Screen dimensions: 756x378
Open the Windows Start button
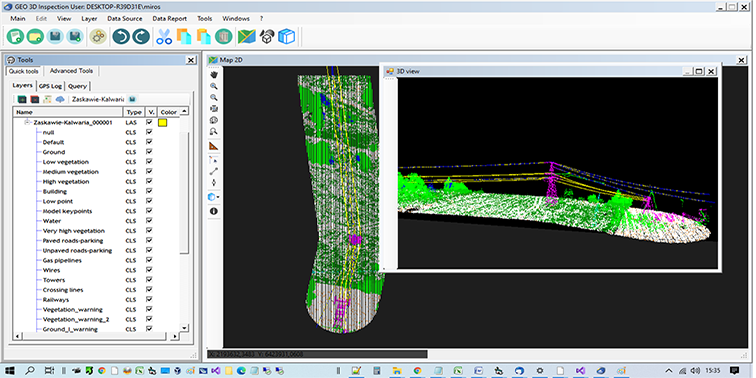pyautogui.click(x=9, y=370)
